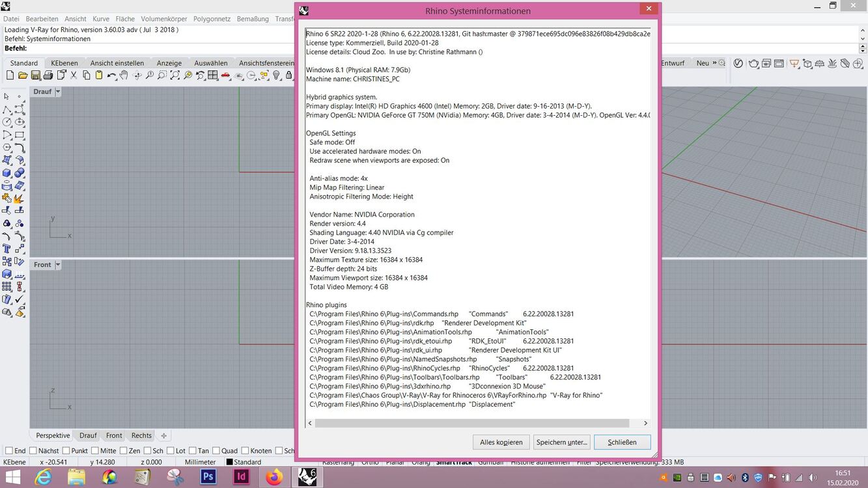This screenshot has height=488, width=868.
Task: Toggle the Quad object snap checkbox
Action: tap(216, 450)
